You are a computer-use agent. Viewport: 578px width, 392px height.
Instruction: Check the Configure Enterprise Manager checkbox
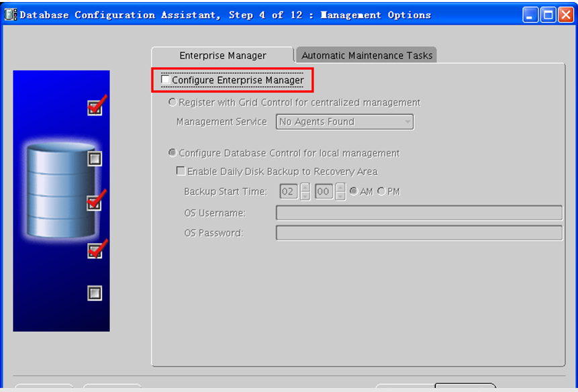tap(166, 80)
